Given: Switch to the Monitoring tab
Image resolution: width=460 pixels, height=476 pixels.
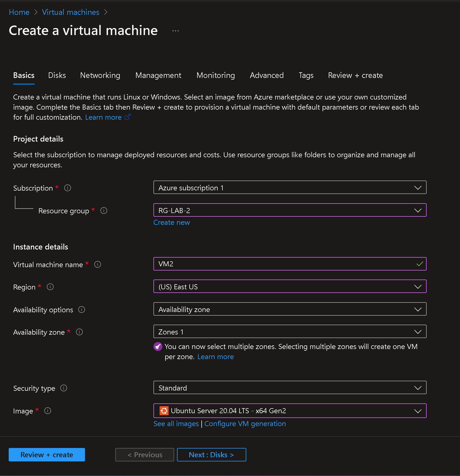Looking at the screenshot, I should pyautogui.click(x=216, y=75).
